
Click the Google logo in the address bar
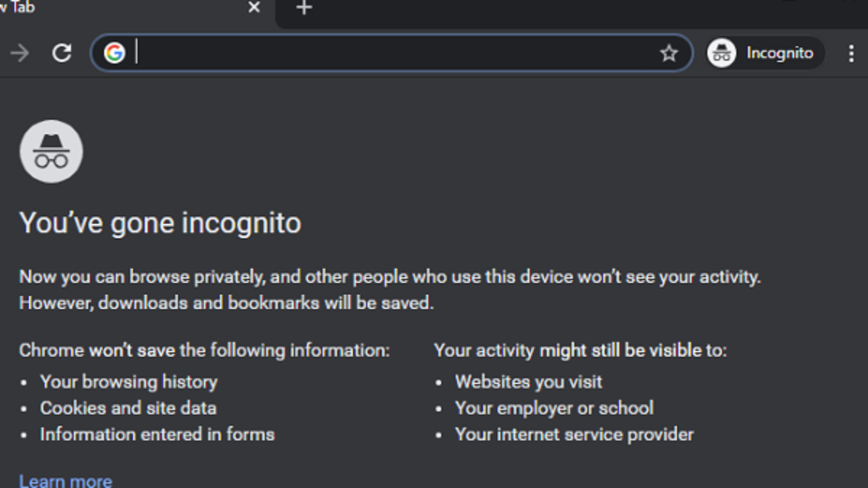click(114, 53)
